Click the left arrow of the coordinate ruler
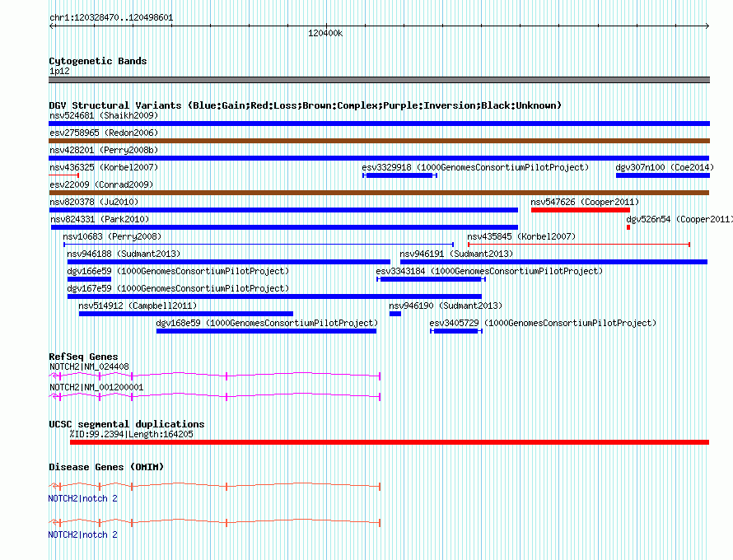Image resolution: width=733 pixels, height=560 pixels. 51,26
